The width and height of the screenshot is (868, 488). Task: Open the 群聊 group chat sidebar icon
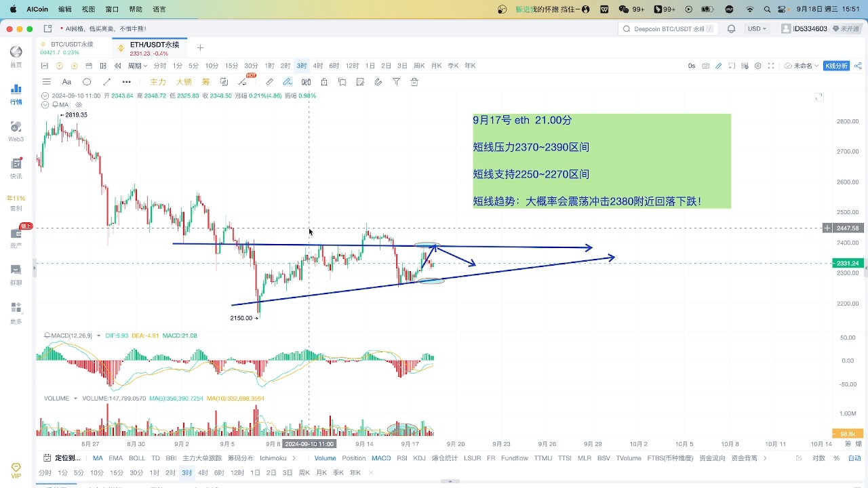click(16, 274)
